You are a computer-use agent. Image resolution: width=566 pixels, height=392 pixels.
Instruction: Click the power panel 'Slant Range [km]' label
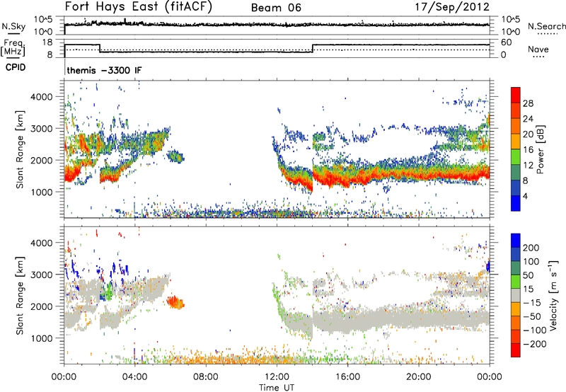click(x=20, y=149)
